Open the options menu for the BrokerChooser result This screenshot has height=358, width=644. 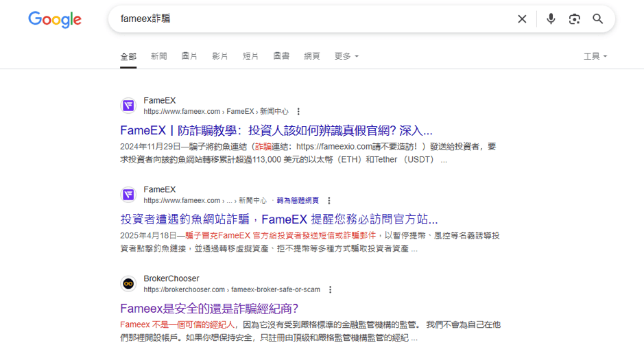(x=330, y=290)
